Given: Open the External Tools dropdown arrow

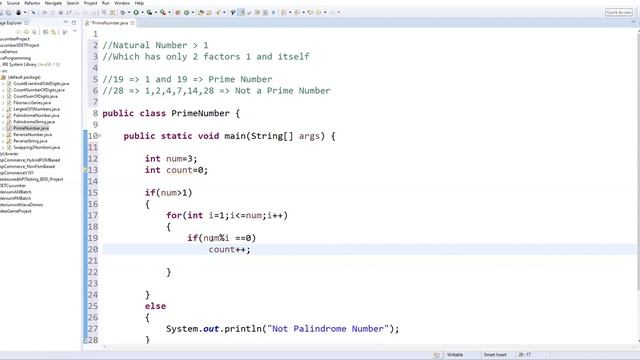Looking at the screenshot, I should coord(169,12).
